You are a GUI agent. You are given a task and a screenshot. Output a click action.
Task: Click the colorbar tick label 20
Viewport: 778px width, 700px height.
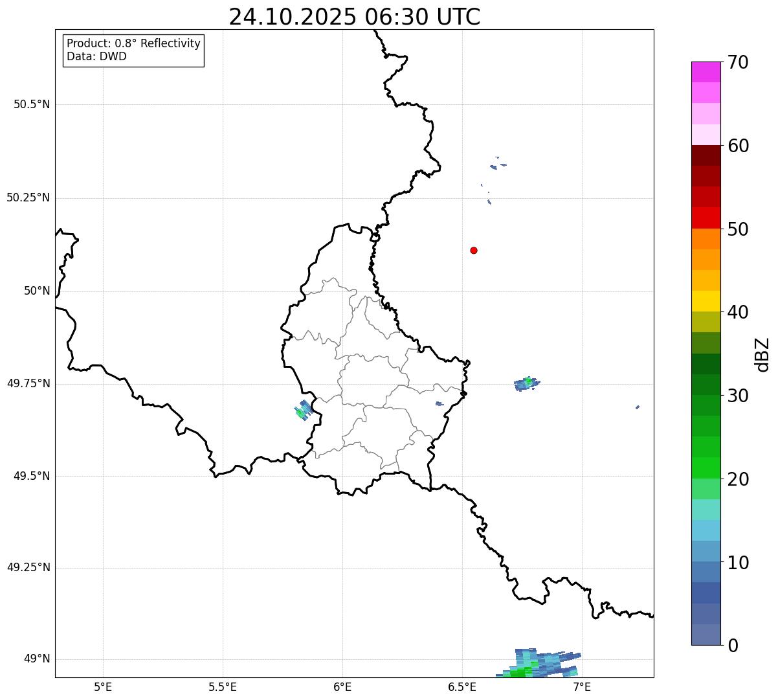738,479
